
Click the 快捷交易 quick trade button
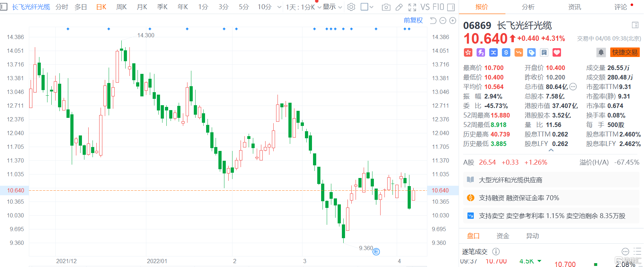click(625, 52)
